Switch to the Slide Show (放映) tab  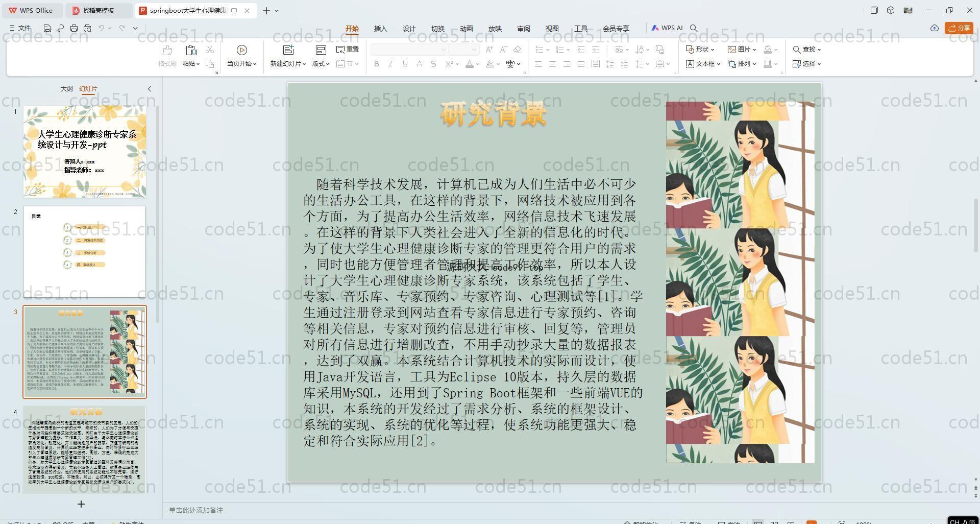click(x=495, y=29)
